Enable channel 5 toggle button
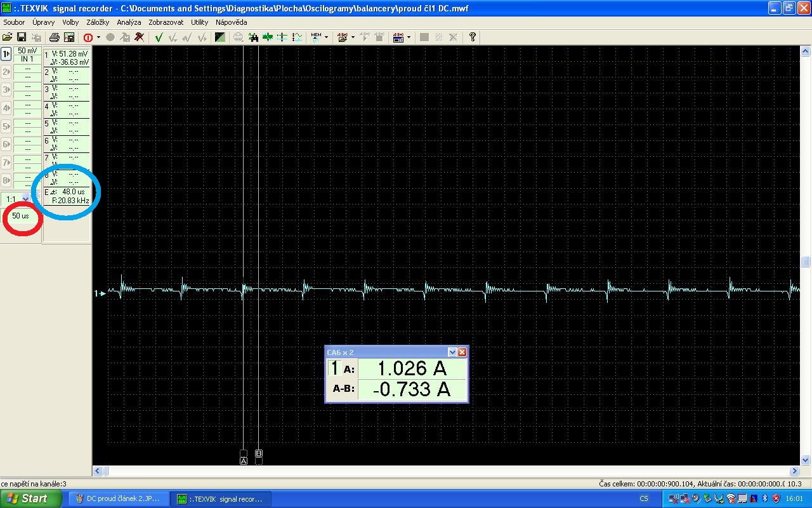The image size is (812, 508). point(6,126)
